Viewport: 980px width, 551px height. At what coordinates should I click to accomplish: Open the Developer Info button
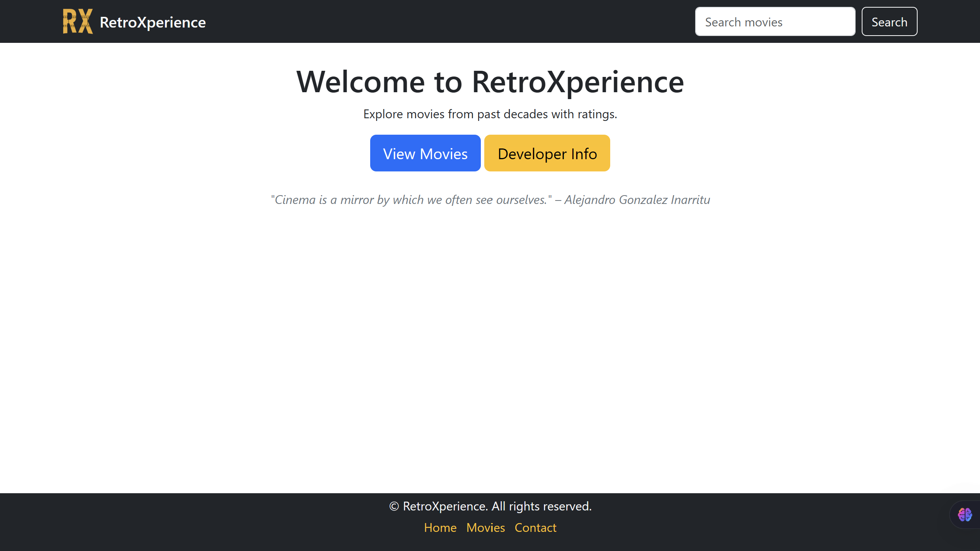coord(547,153)
